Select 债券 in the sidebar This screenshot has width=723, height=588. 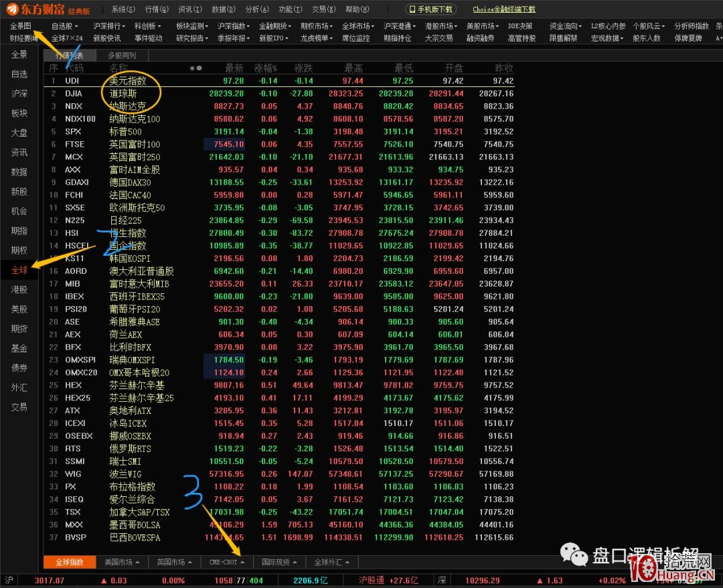pos(19,368)
